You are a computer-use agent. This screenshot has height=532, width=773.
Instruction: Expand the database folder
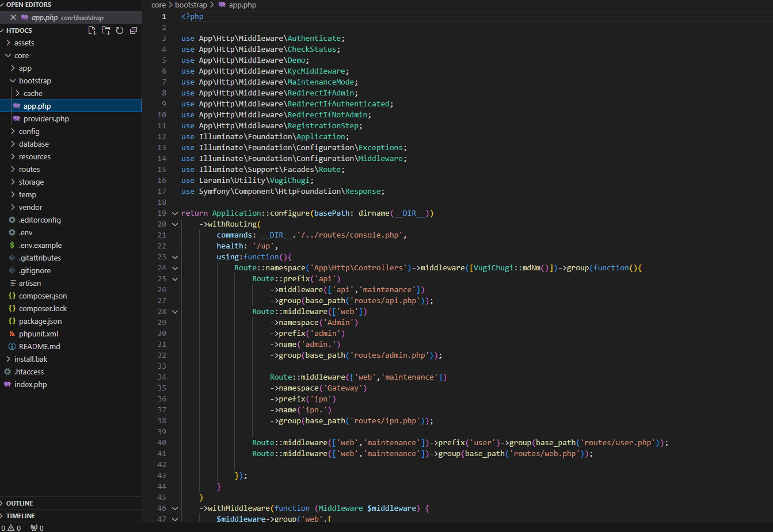click(x=13, y=144)
